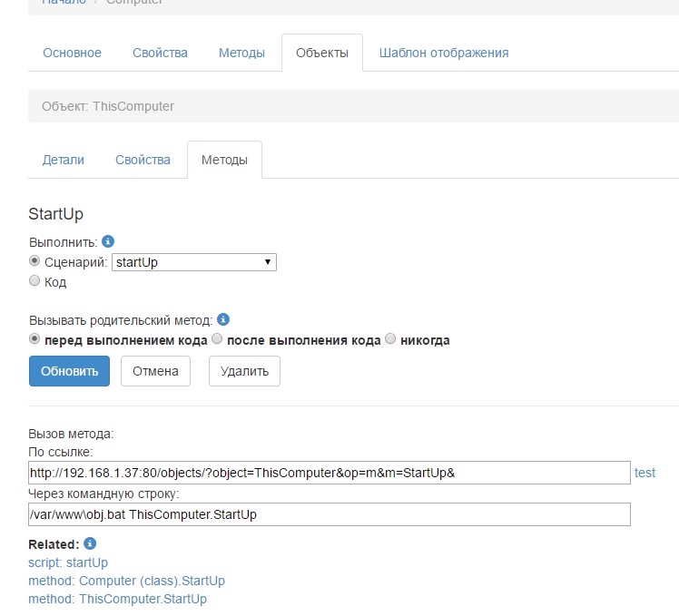
Task: Open the startUp scenario dropdown
Action: (x=193, y=262)
